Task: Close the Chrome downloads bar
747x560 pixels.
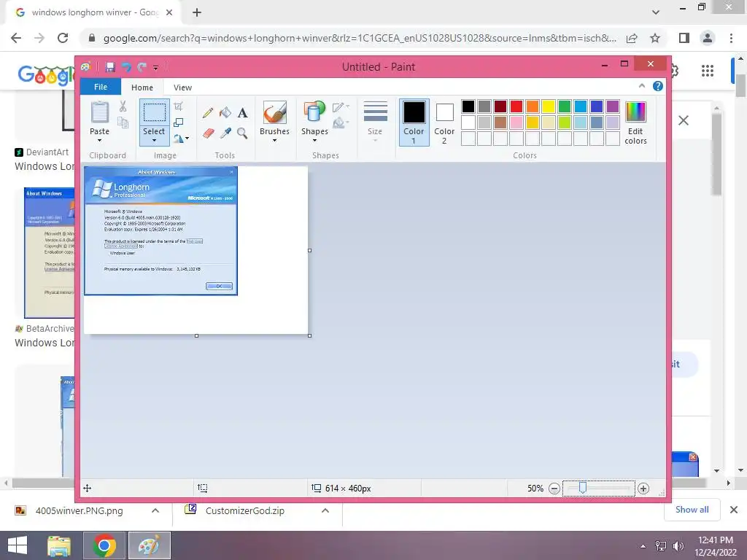Action: [734, 510]
